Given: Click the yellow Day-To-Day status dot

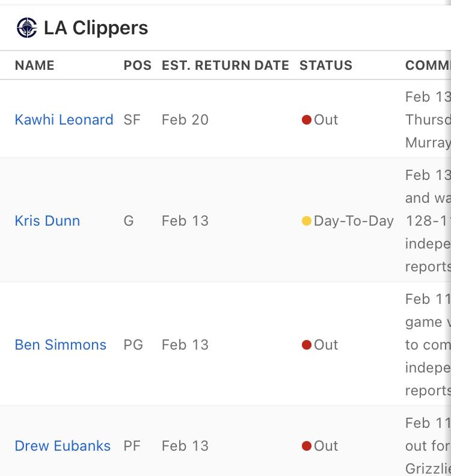Looking at the screenshot, I should coord(307,221).
